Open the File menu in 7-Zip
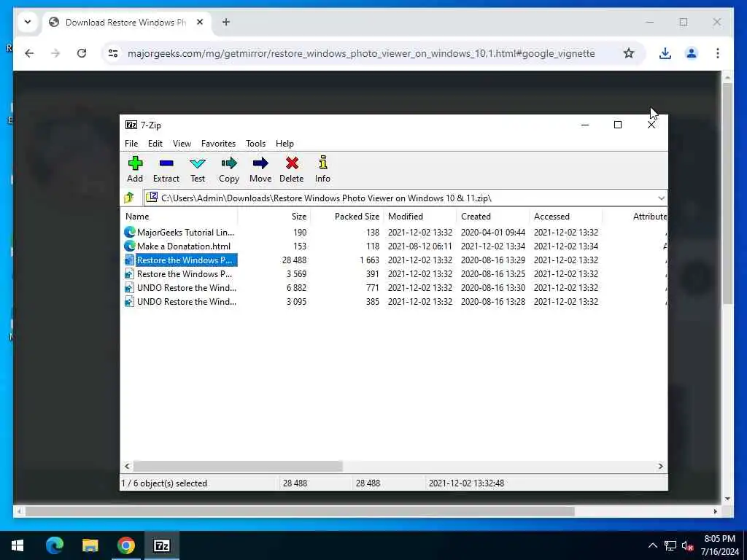Screen dimensions: 747x560 click(131, 144)
